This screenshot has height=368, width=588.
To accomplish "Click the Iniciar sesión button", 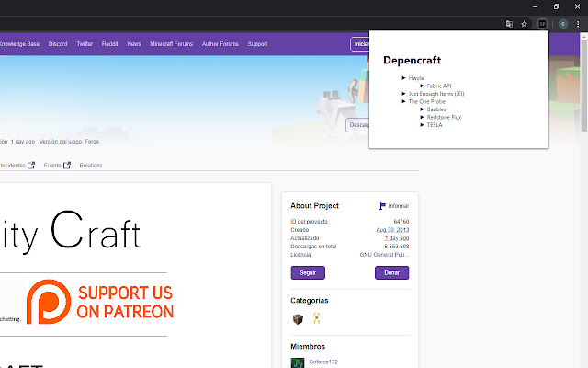I will click(359, 44).
